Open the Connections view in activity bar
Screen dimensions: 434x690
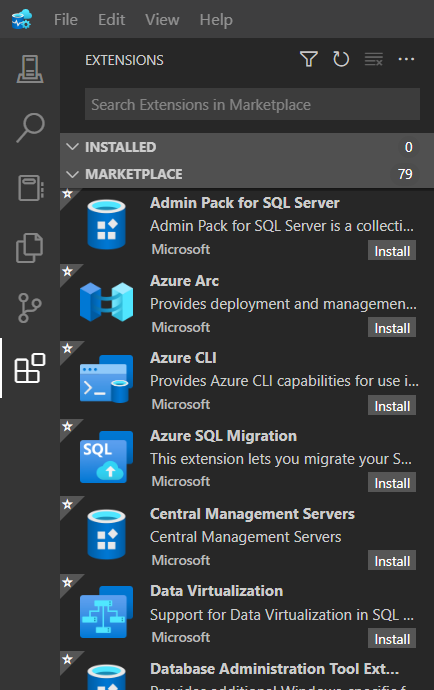[30, 69]
